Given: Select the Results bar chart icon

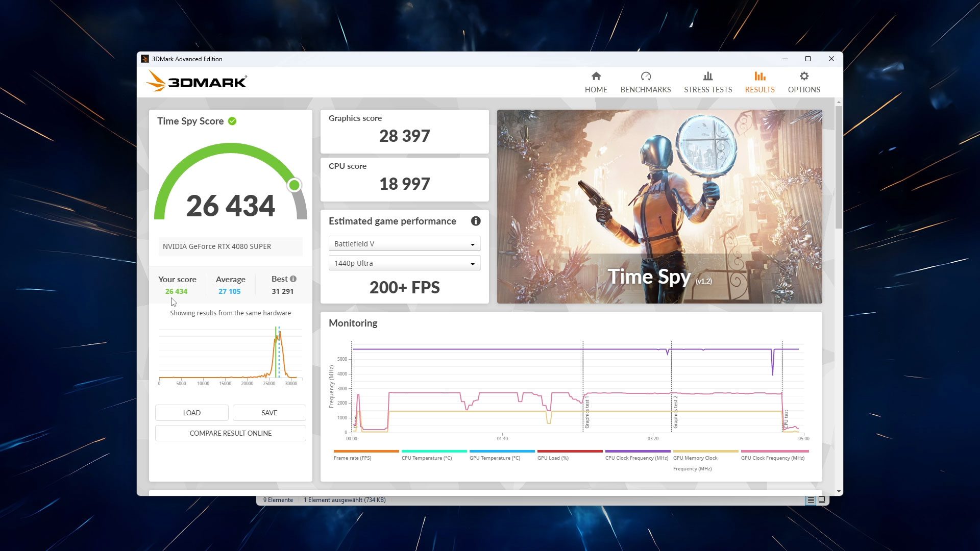Looking at the screenshot, I should (759, 77).
